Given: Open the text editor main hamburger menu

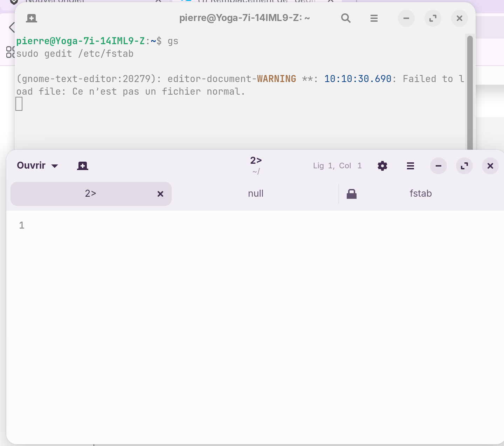Looking at the screenshot, I should pos(410,166).
